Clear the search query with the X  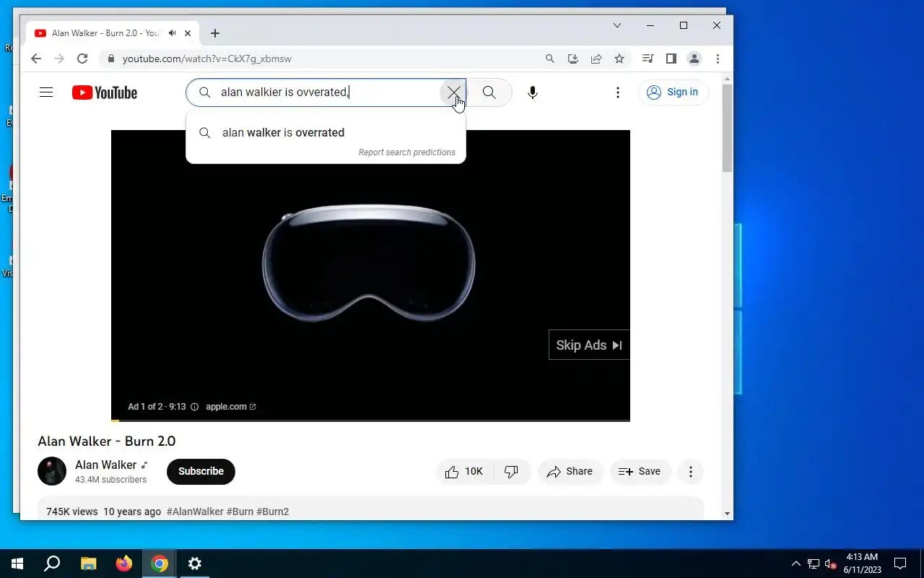point(453,92)
